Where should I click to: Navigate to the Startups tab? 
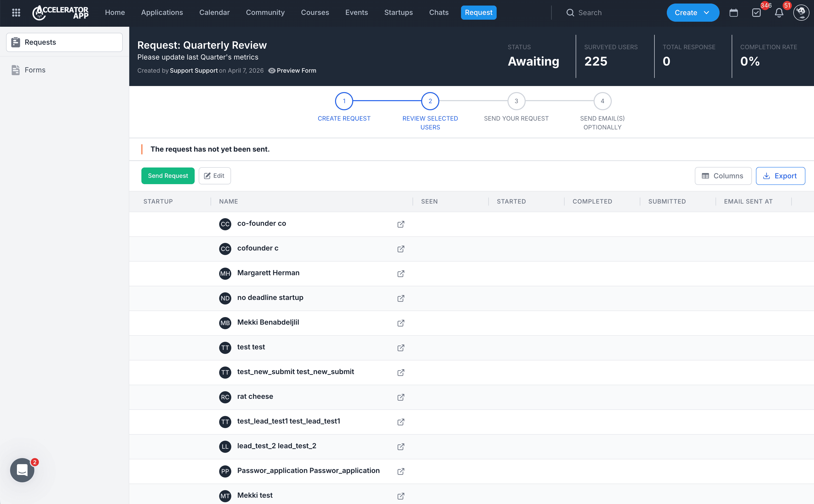pos(398,12)
